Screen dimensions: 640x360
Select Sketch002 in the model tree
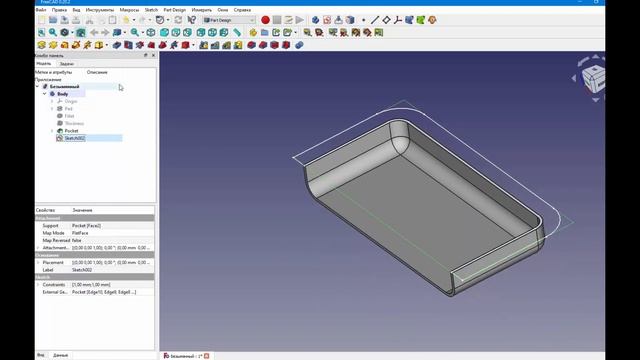point(74,138)
